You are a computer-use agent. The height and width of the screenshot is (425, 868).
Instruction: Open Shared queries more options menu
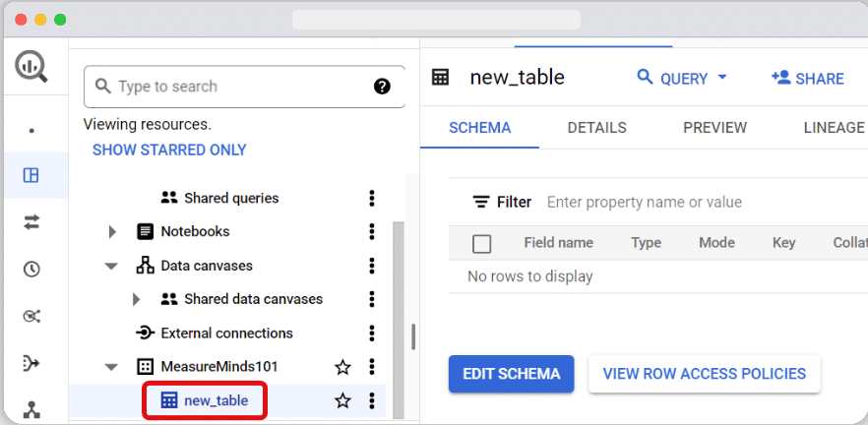[x=372, y=198]
